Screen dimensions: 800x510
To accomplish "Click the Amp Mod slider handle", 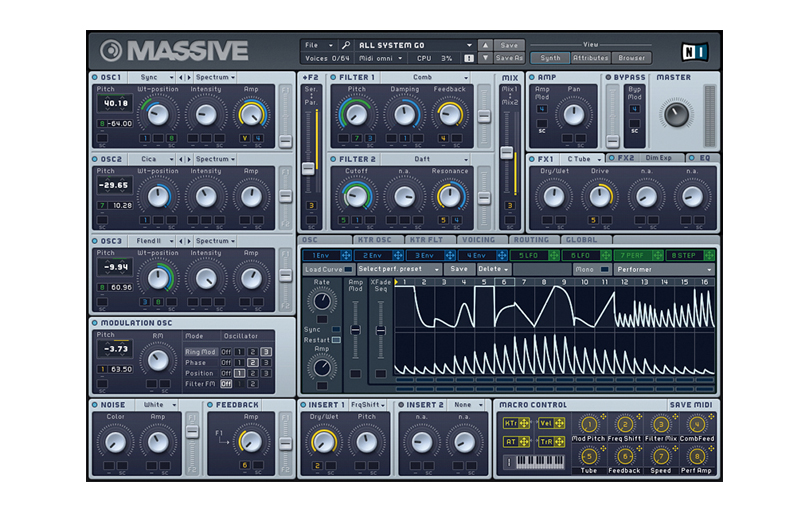I will (x=355, y=330).
